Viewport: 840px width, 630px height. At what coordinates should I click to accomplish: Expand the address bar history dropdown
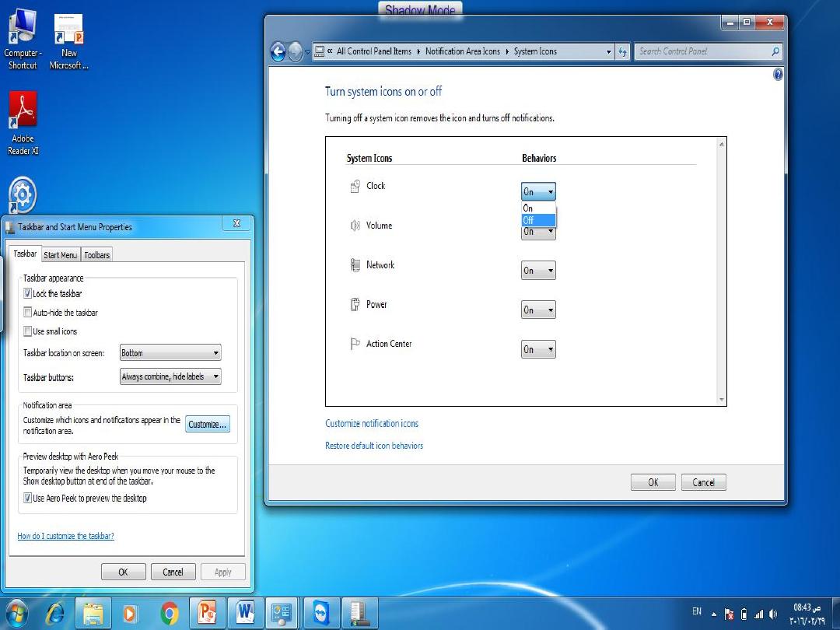[608, 52]
